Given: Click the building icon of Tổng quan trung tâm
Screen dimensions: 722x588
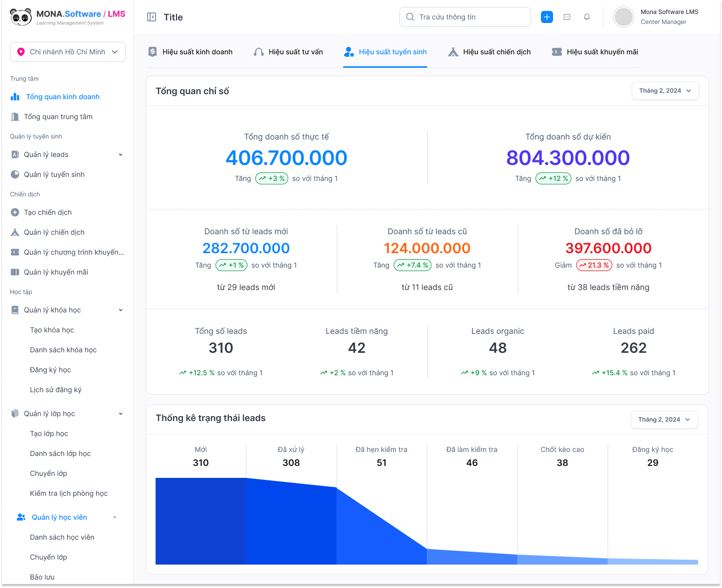Looking at the screenshot, I should tap(15, 117).
